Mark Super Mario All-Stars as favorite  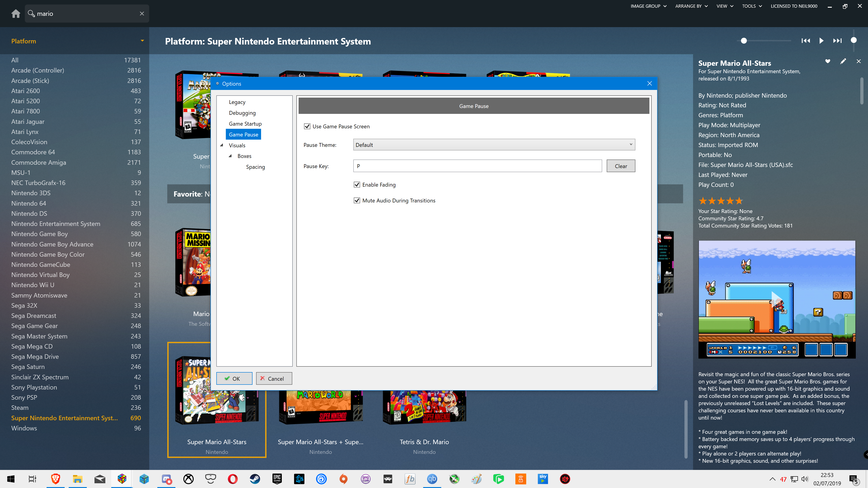pos(828,61)
